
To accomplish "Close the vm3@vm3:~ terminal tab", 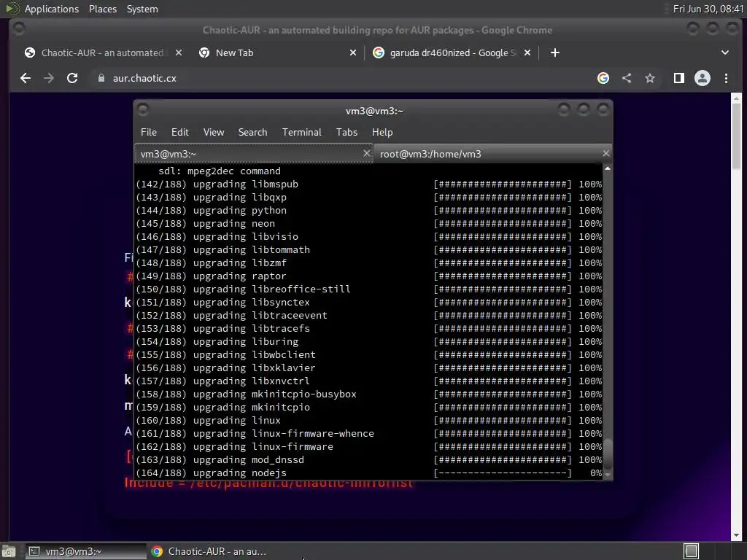I will [x=366, y=153].
